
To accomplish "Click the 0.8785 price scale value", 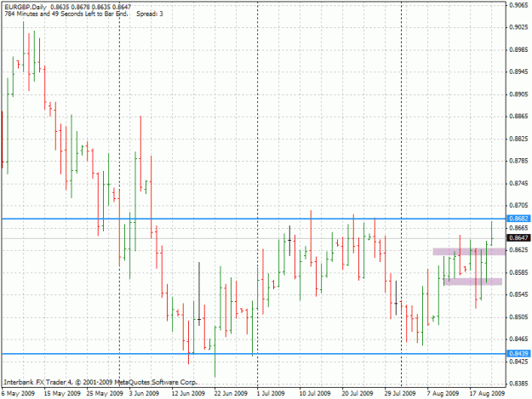I will [519, 161].
